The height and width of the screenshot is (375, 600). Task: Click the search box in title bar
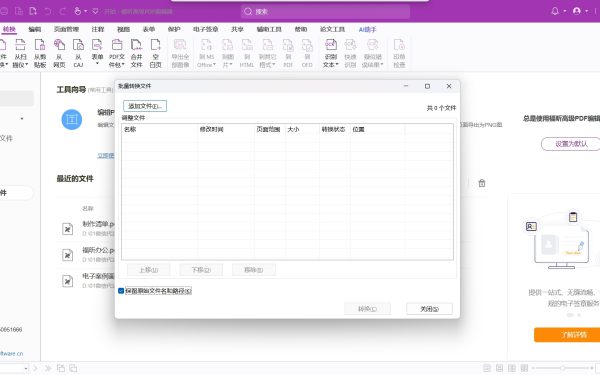(325, 11)
